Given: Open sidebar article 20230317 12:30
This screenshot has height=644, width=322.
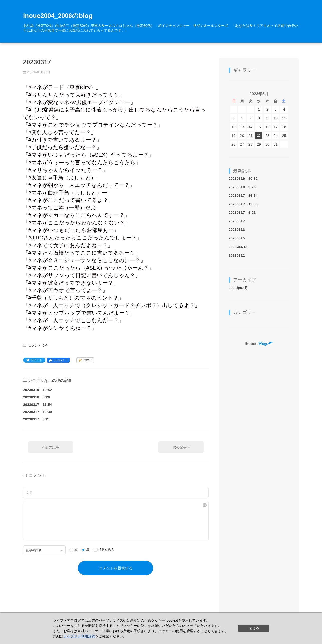Looking at the screenshot, I should pyautogui.click(x=243, y=204).
